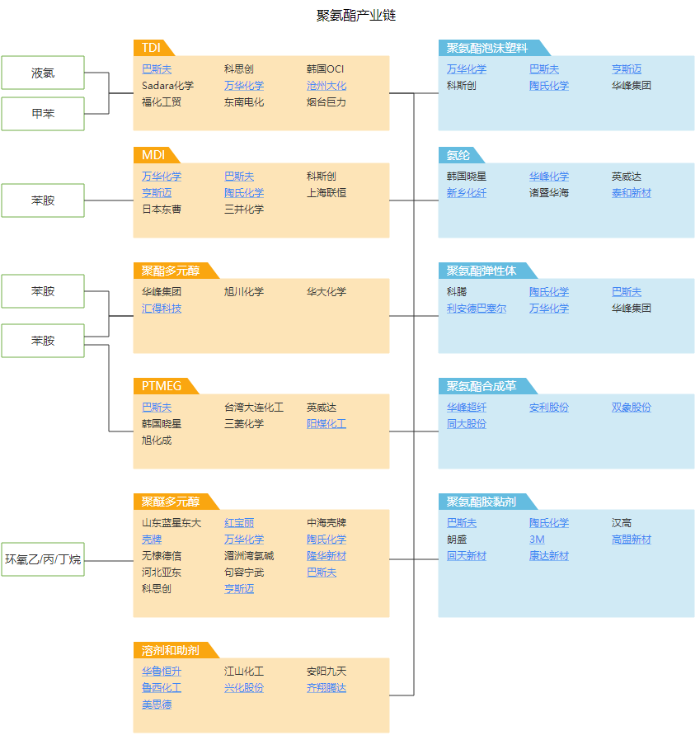Click 万华化学 link under TDI
The image size is (700, 740).
coord(244,86)
